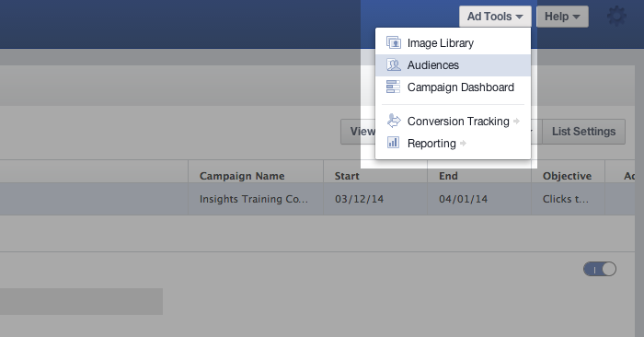Click the 03/12/14 start date cell
This screenshot has height=337, width=644.
(x=375, y=199)
